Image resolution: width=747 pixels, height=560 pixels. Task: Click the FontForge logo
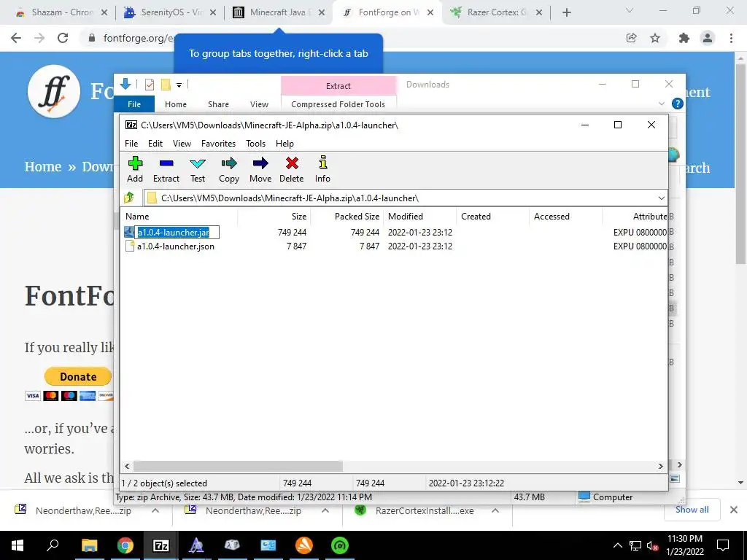[54, 91]
